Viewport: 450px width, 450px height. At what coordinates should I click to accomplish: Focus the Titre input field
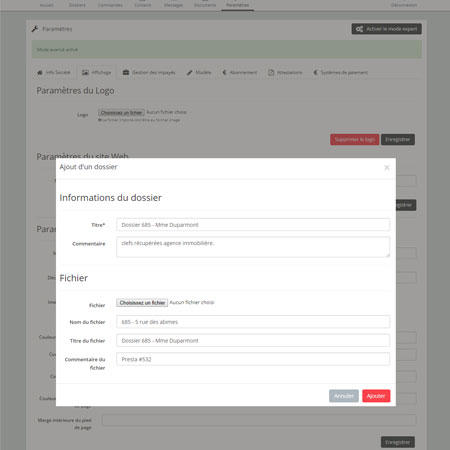click(253, 225)
